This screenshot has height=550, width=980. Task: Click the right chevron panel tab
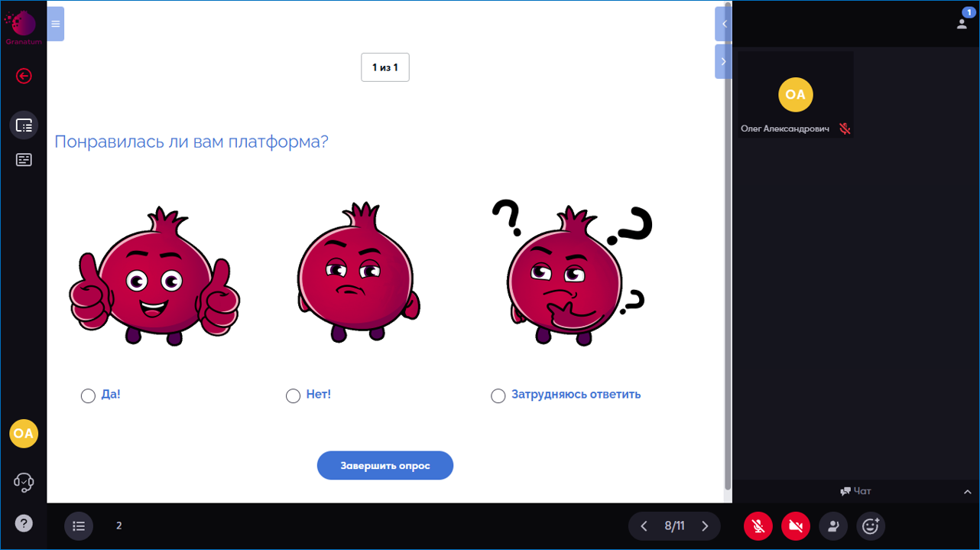(723, 61)
